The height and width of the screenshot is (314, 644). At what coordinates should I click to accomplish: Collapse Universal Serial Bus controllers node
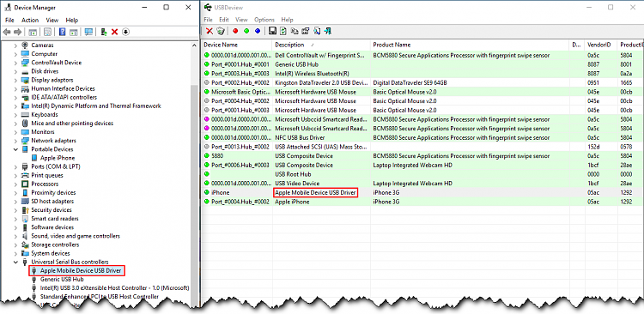point(15,262)
